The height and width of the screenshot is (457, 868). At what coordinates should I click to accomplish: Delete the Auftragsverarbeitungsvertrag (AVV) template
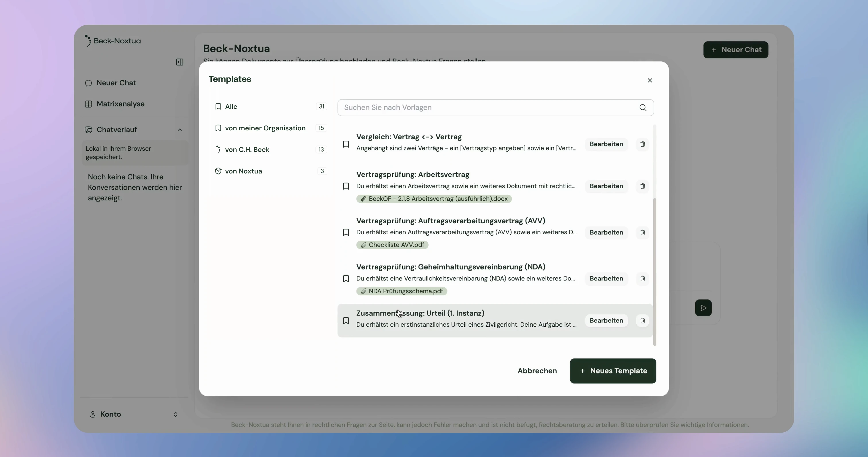coord(643,233)
